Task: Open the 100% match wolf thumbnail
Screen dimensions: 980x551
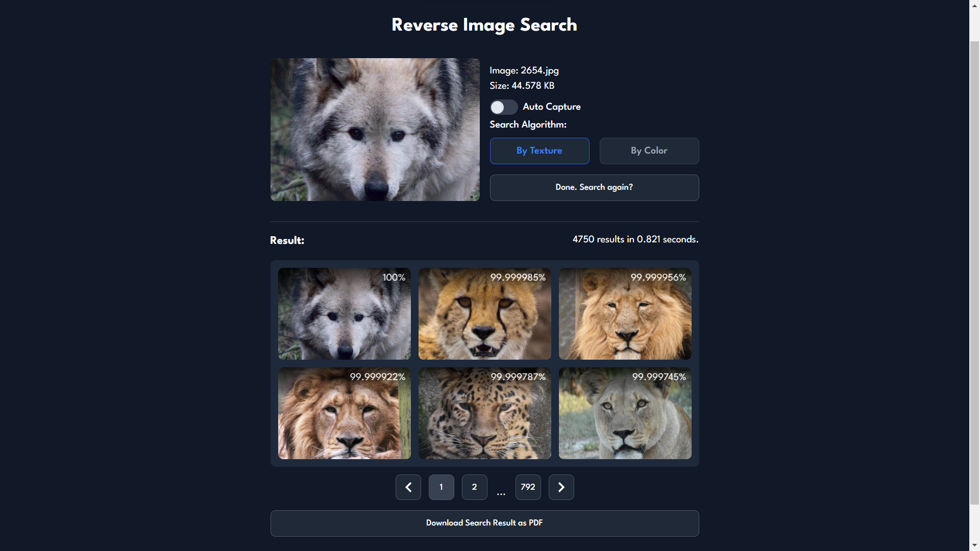Action: (x=344, y=314)
